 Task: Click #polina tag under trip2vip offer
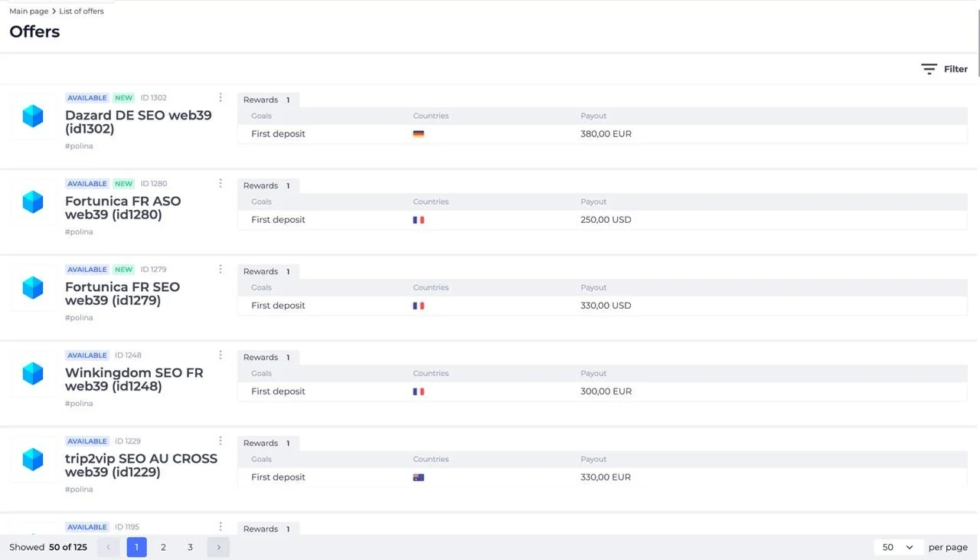click(x=79, y=489)
